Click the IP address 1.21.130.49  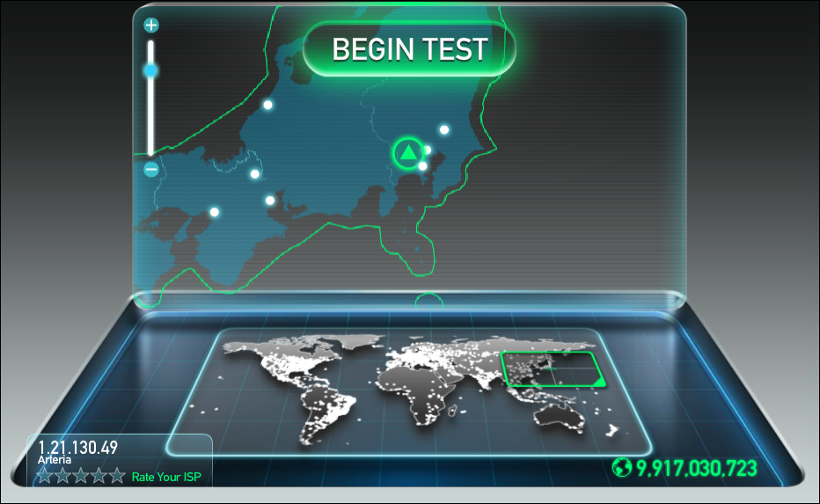tap(78, 447)
